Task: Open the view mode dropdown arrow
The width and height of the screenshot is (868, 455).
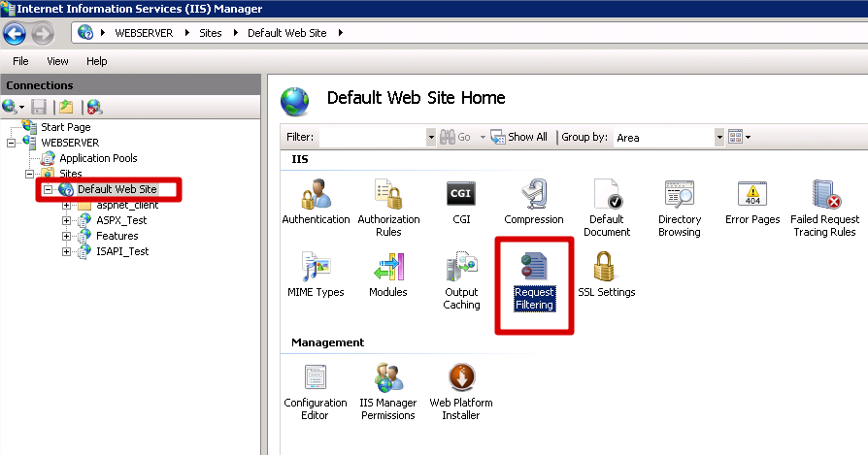Action: tap(748, 137)
